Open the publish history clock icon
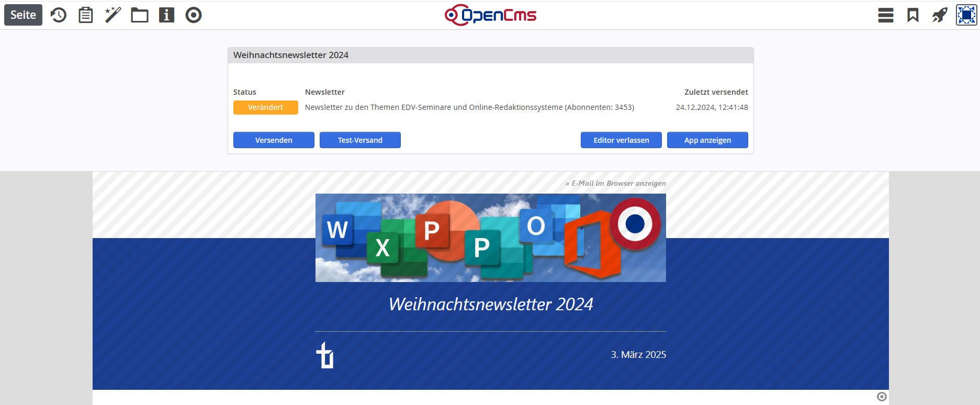The height and width of the screenshot is (405, 980). 58,15
